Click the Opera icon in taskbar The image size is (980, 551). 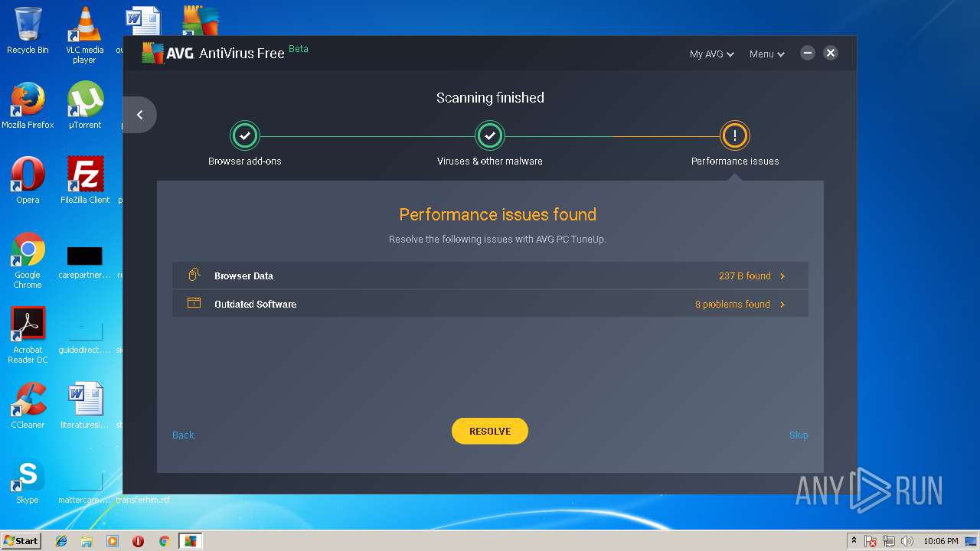pos(138,541)
